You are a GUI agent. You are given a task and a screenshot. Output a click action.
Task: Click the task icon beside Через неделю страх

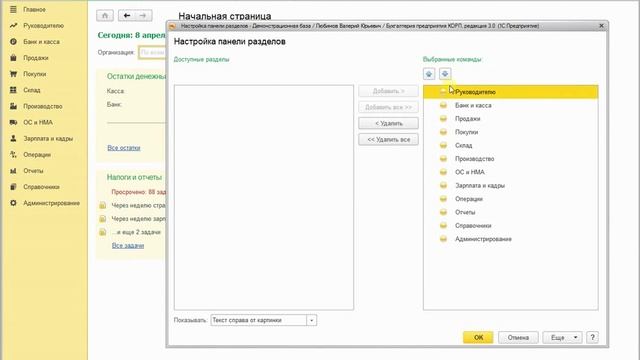tap(103, 206)
